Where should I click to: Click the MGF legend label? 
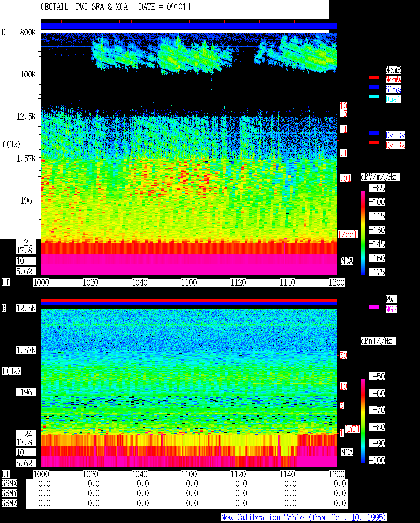click(391, 309)
